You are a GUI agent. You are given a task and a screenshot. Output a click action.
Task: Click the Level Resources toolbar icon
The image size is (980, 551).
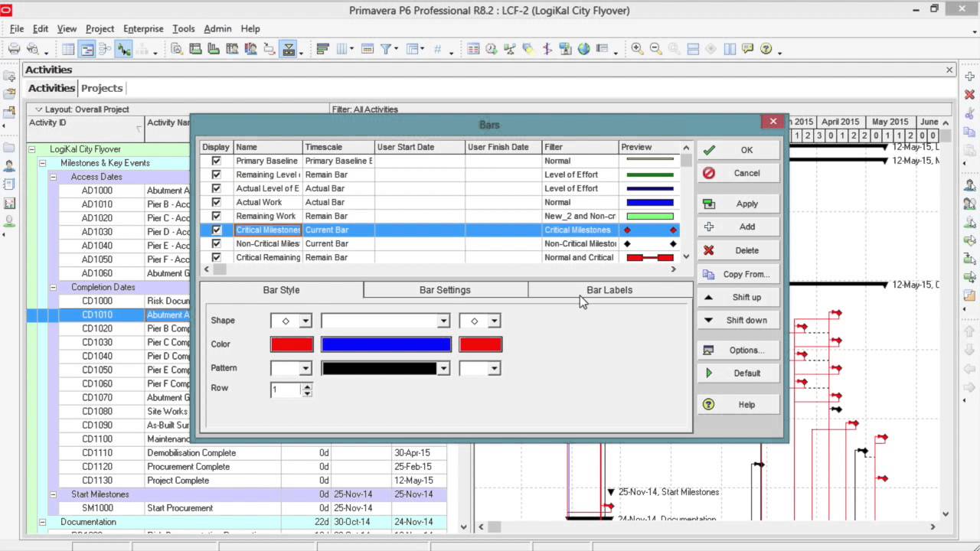point(510,49)
